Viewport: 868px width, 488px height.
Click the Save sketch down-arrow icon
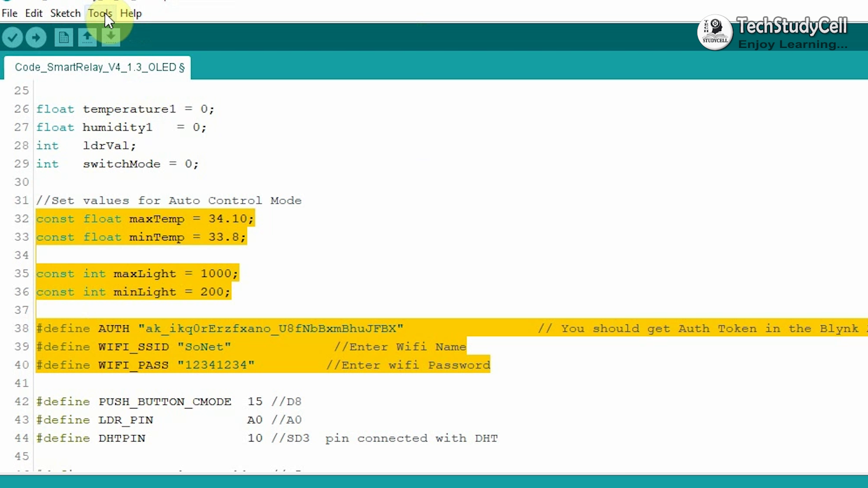point(111,37)
